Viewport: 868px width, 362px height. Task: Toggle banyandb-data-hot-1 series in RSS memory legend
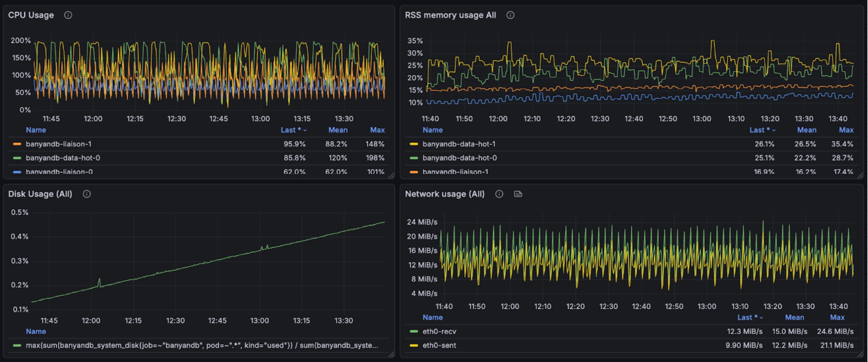pos(458,144)
